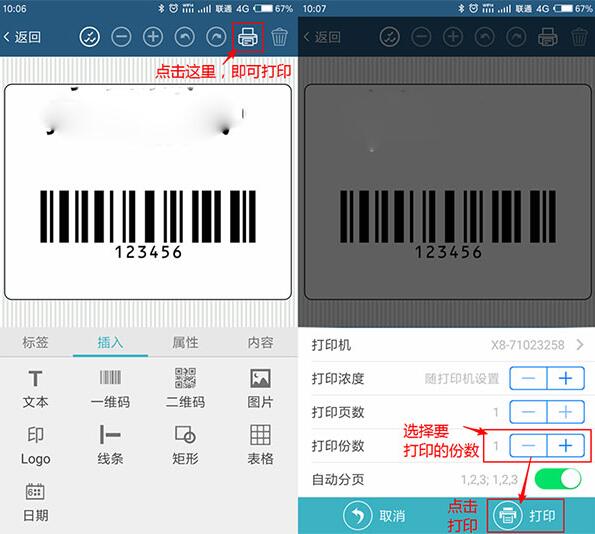
Task: Insert a 文本 text element
Action: (x=35, y=388)
